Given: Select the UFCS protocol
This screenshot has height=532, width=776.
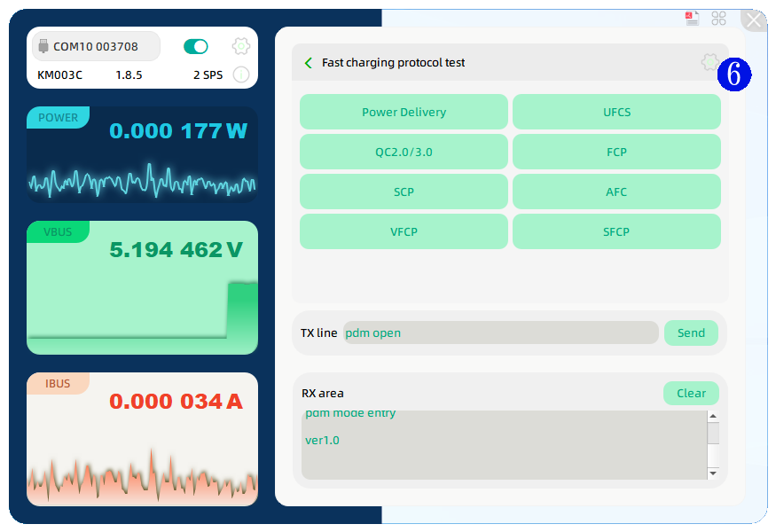Looking at the screenshot, I should point(616,112).
